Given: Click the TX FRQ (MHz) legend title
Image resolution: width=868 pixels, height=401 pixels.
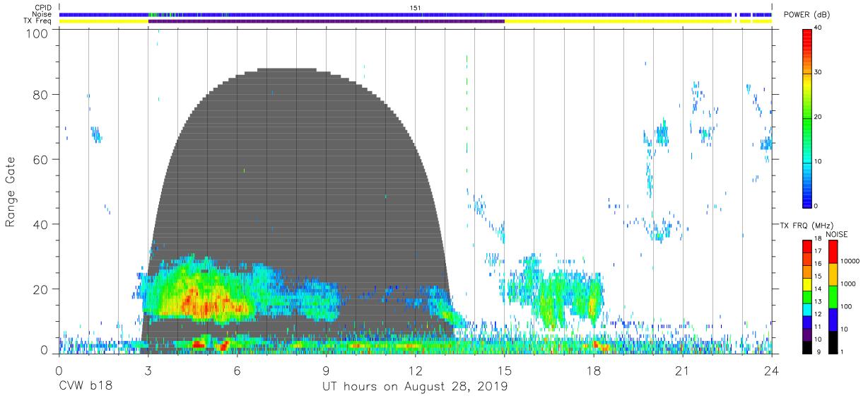Looking at the screenshot, I should coord(806,226).
